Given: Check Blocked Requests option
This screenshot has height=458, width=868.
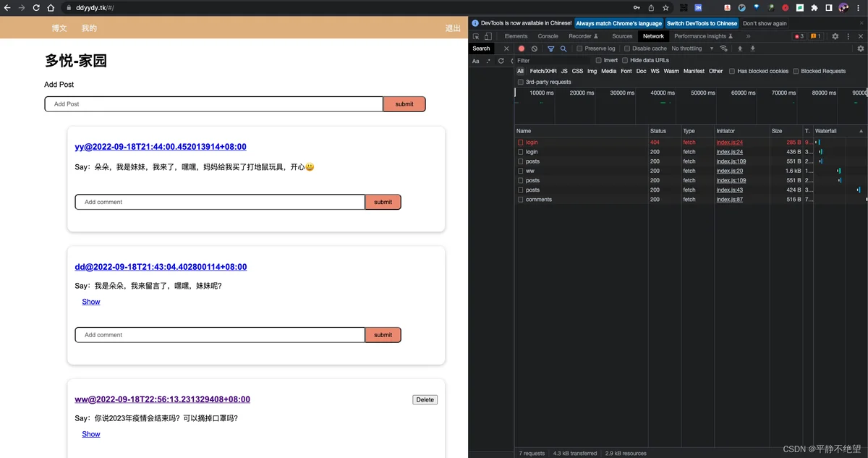Looking at the screenshot, I should click(x=796, y=72).
